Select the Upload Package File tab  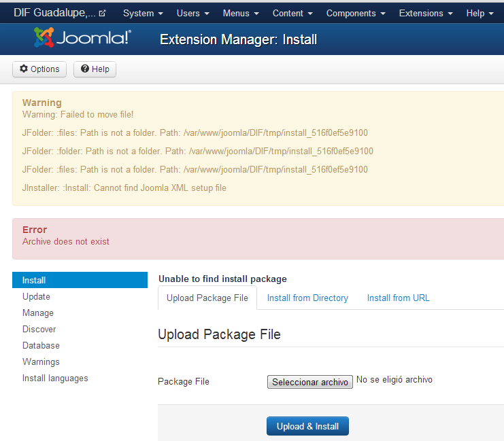tap(207, 298)
